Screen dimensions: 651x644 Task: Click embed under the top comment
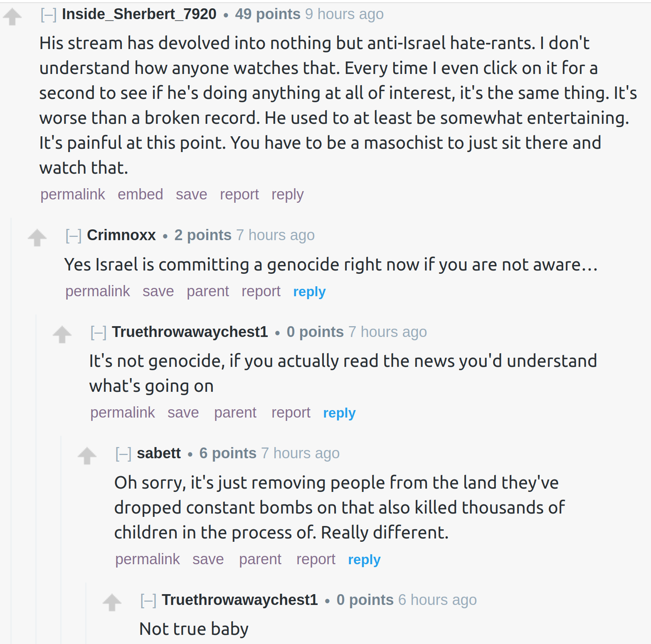point(141,194)
